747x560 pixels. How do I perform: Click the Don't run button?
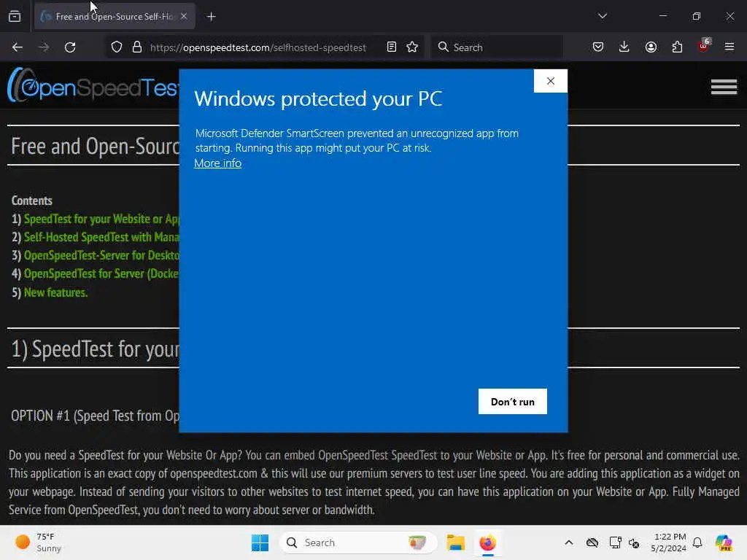[513, 402]
